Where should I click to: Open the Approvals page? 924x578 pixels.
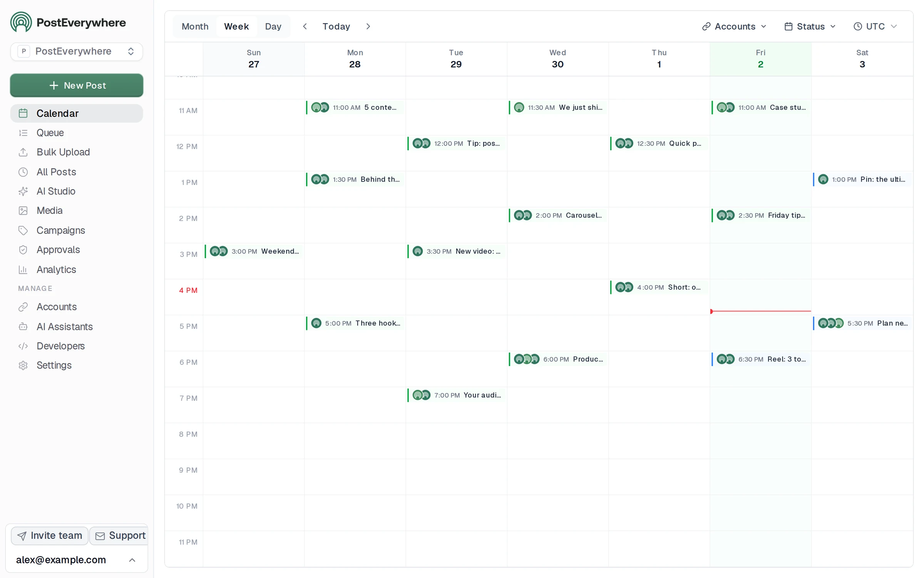pyautogui.click(x=77, y=249)
